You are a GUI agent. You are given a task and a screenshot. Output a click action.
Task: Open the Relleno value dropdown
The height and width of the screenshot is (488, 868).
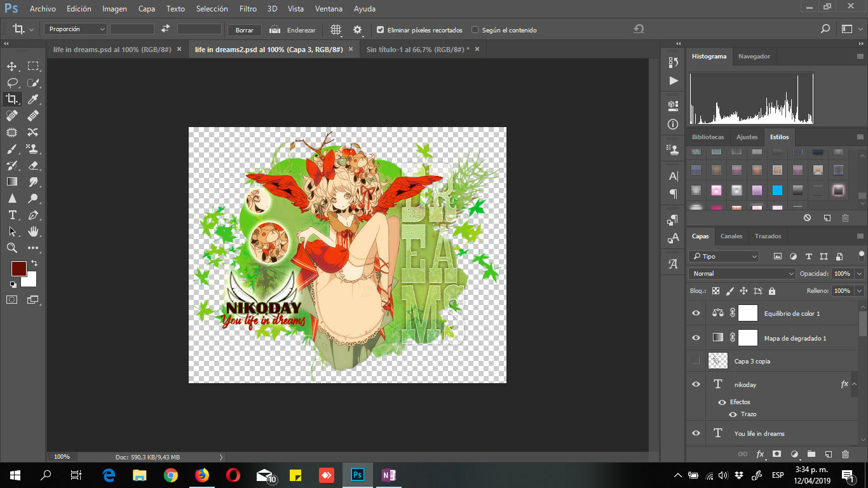click(860, 290)
